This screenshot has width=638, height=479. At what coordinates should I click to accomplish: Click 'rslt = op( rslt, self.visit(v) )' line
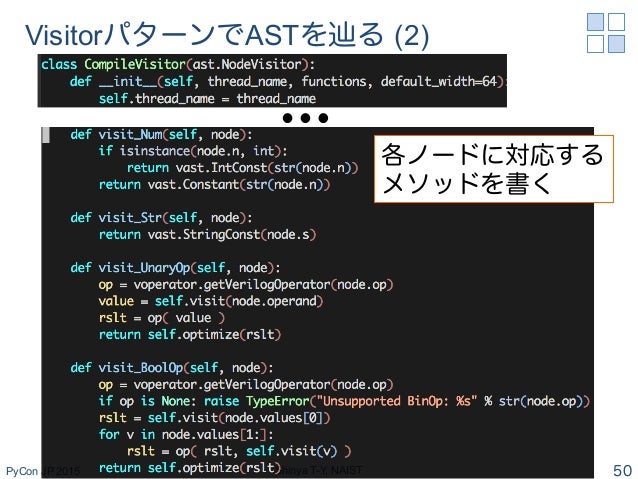pos(239,451)
